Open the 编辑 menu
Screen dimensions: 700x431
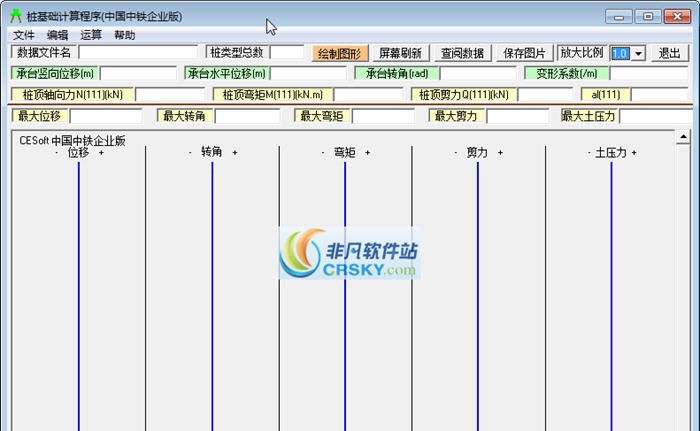[x=57, y=35]
